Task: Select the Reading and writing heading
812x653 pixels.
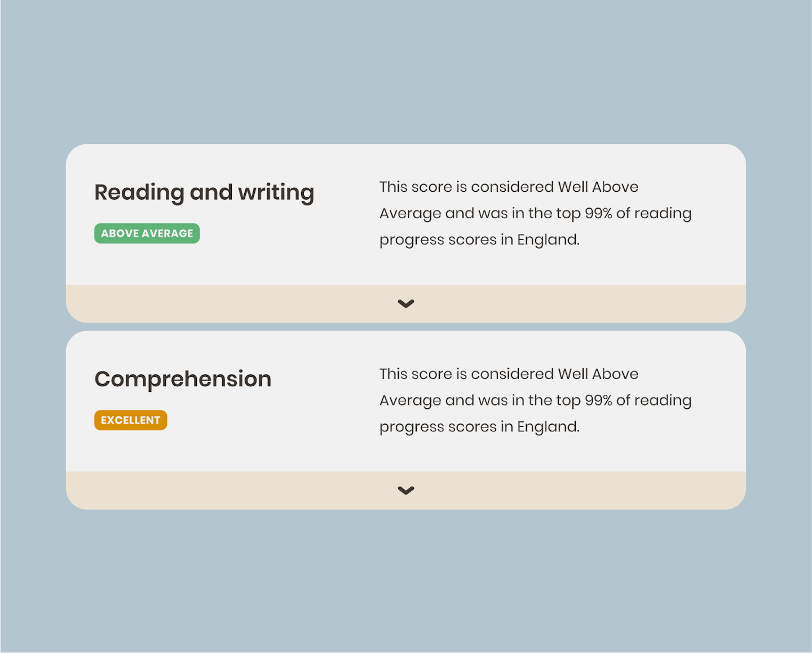Action: coord(204,192)
